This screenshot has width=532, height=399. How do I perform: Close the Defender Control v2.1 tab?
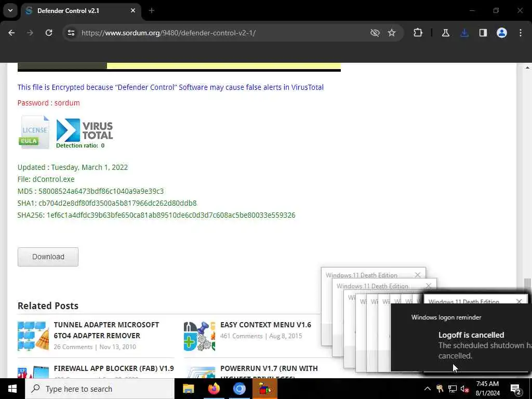tap(133, 11)
